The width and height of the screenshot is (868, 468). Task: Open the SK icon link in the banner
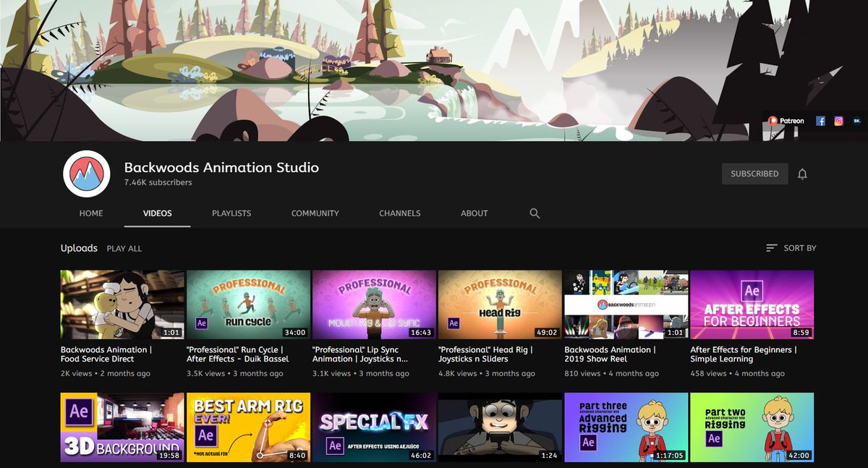click(857, 121)
